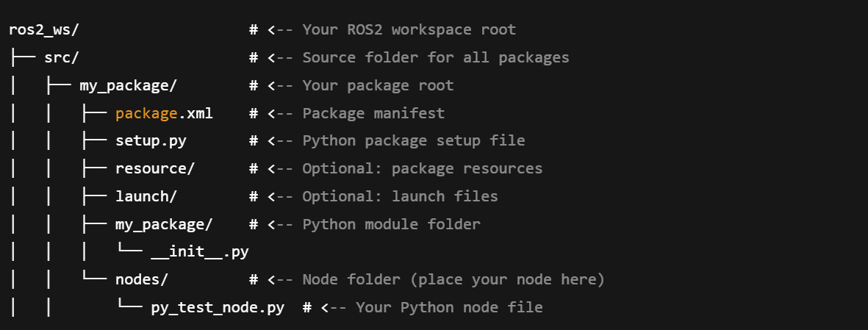This screenshot has height=330, width=868.
Task: Click comment 'Optional: launch files'
Action: click(401, 196)
